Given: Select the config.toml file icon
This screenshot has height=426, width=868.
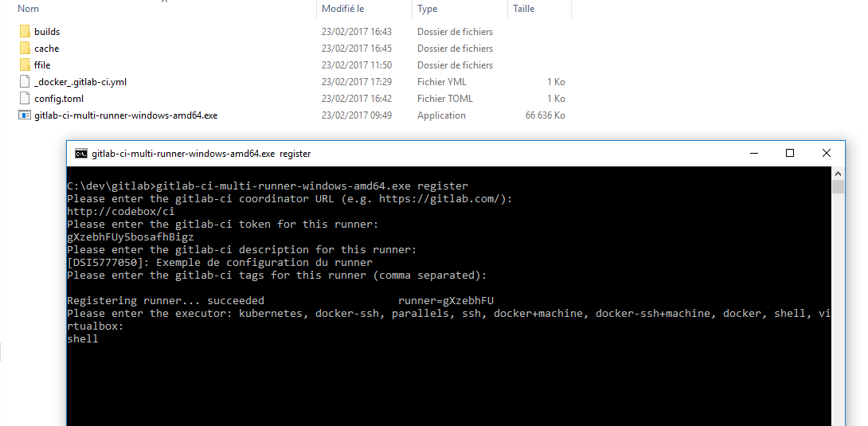Looking at the screenshot, I should (x=24, y=99).
